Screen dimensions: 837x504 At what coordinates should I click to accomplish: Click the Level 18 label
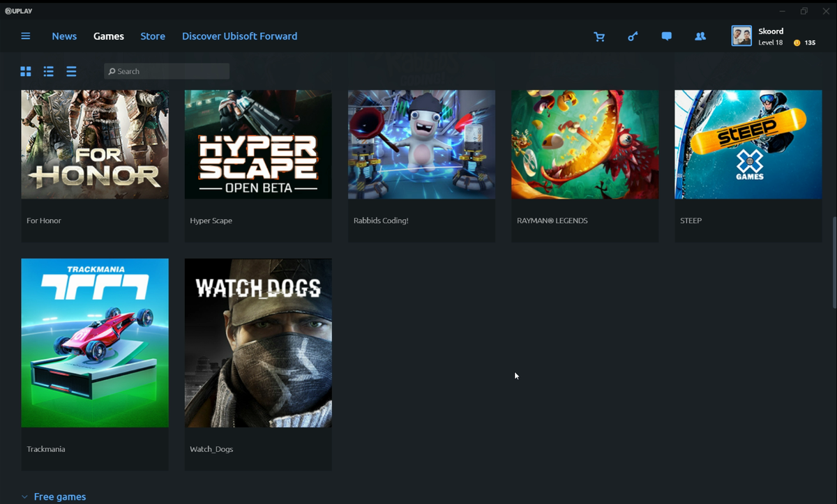(771, 43)
